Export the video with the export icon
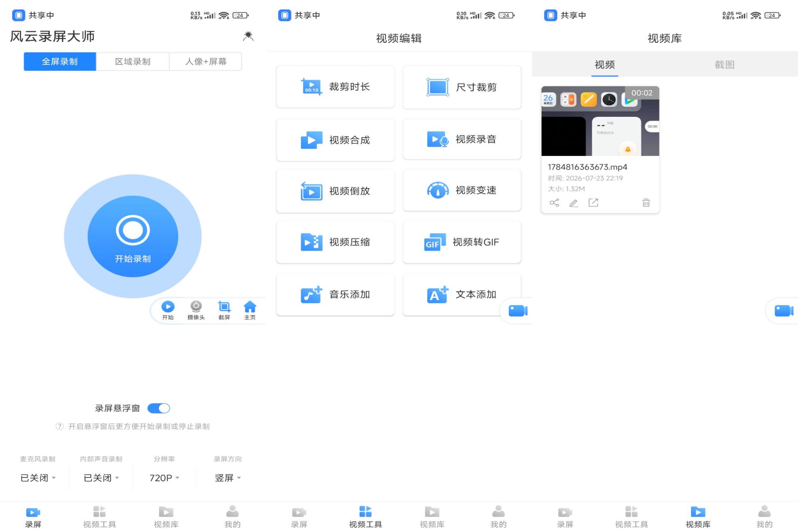The height and width of the screenshot is (532, 798). pos(593,203)
